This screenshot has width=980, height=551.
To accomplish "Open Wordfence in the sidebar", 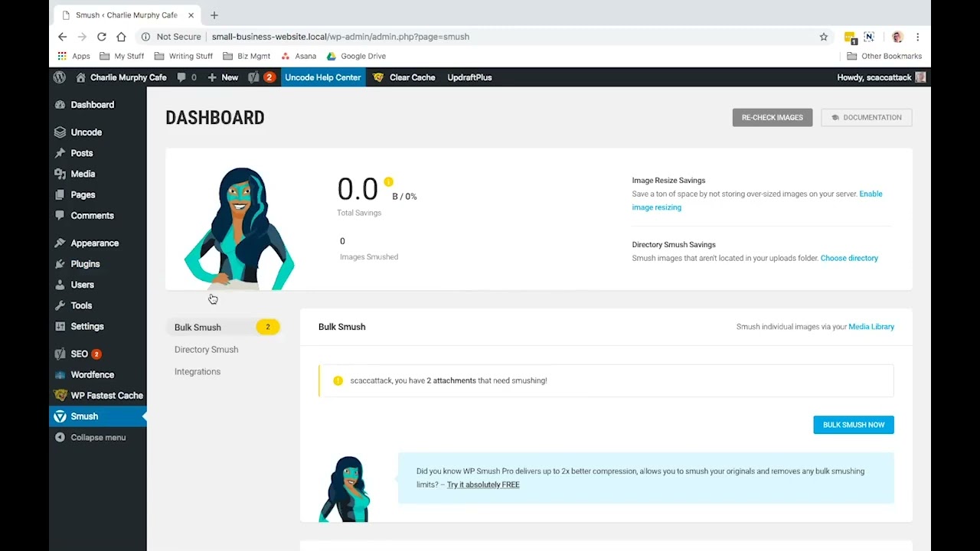I will [97, 375].
